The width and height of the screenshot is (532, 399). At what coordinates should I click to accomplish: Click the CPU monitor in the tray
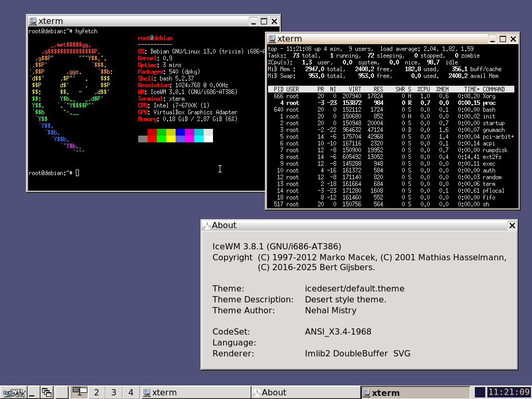point(480,393)
